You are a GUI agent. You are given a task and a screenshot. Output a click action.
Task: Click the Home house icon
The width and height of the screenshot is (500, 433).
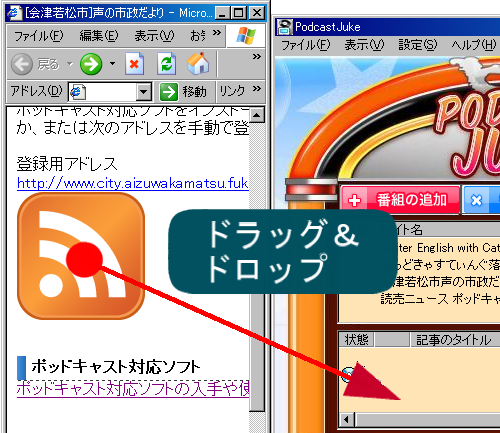click(x=198, y=63)
